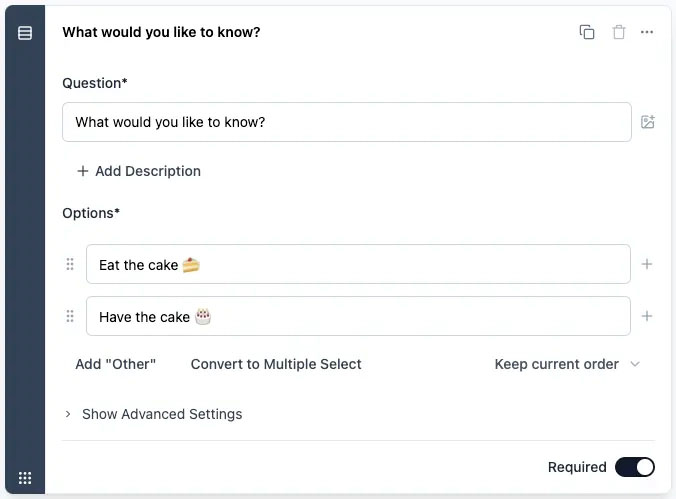Click the plus icon next to Have the cake
Screen dimensions: 676x499
pyautogui.click(x=647, y=316)
